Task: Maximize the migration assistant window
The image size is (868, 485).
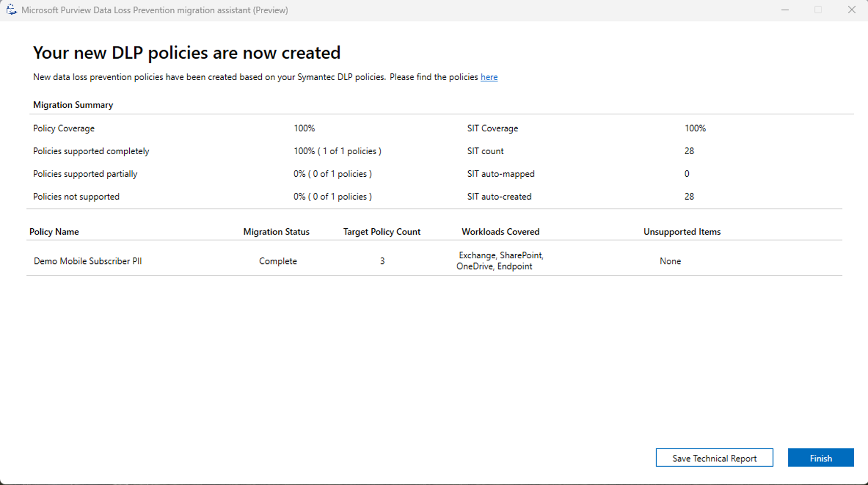Action: (x=818, y=10)
